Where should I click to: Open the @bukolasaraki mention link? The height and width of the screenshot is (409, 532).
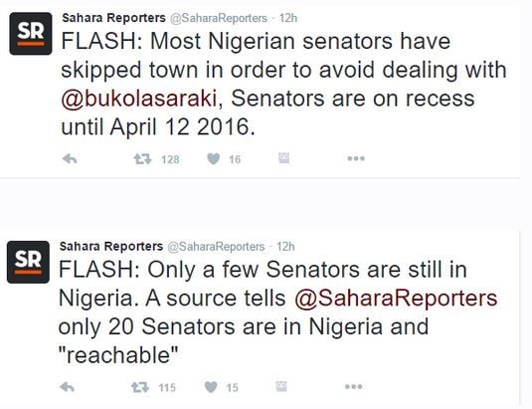click(139, 99)
